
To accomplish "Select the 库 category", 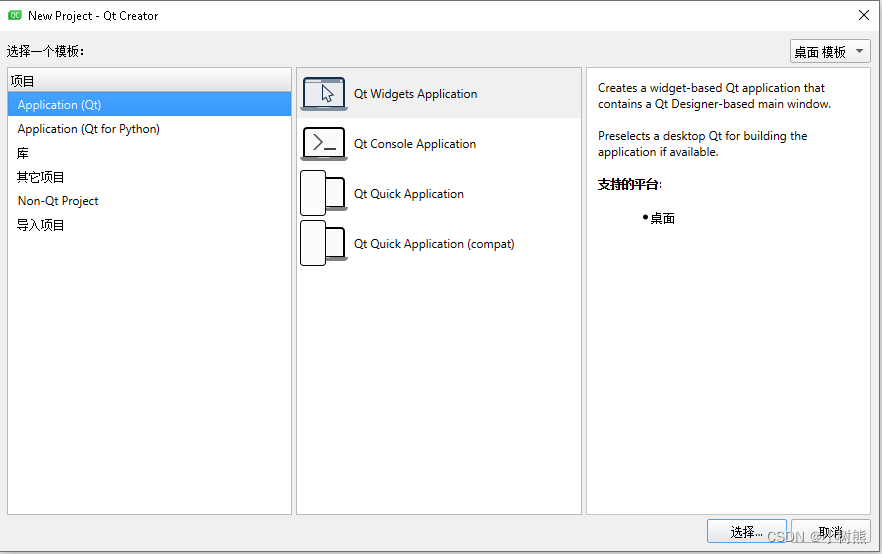I will [149, 153].
